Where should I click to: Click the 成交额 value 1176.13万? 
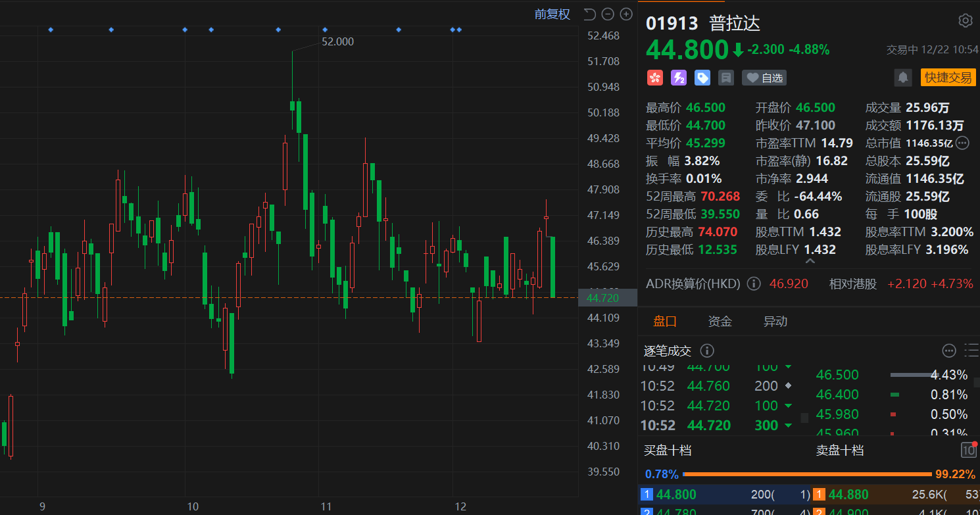(935, 125)
